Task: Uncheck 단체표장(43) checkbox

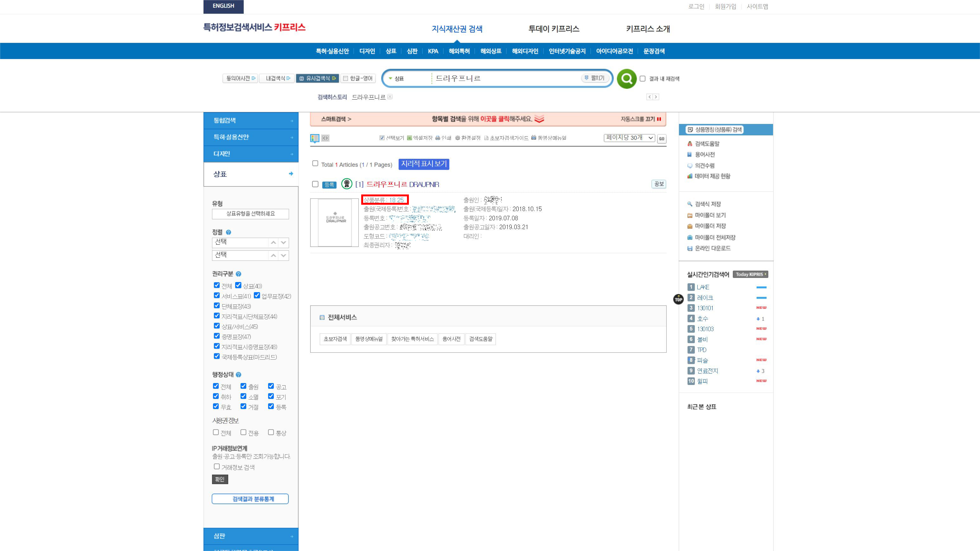Action: [x=217, y=306]
